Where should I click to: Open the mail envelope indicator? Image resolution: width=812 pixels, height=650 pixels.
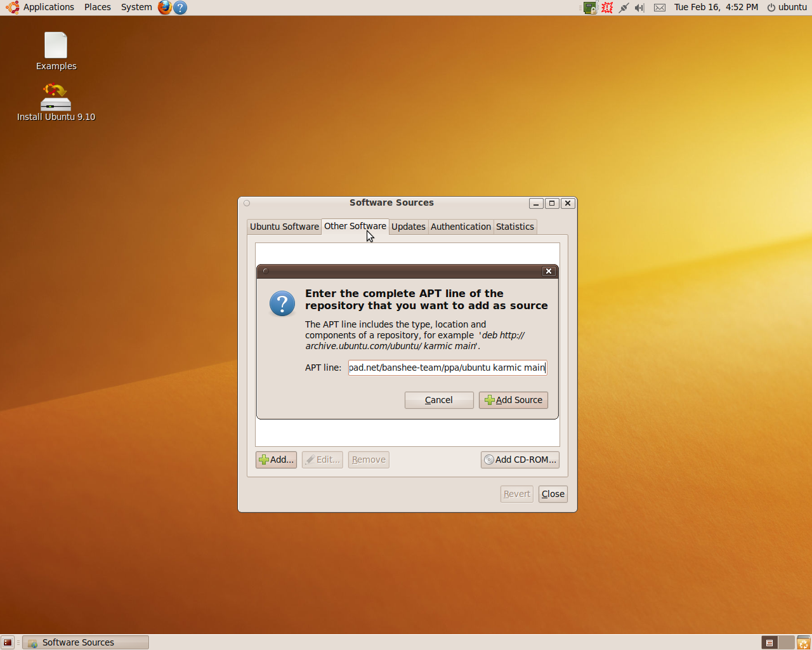coord(659,8)
